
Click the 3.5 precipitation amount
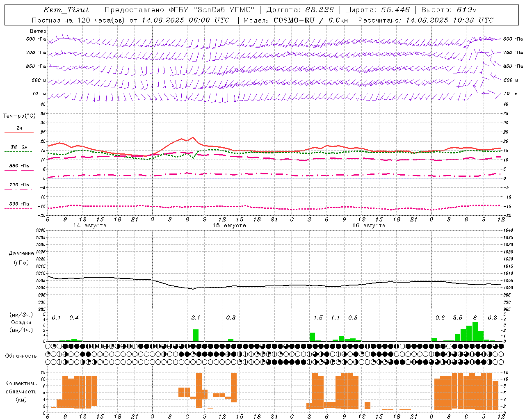(457, 318)
